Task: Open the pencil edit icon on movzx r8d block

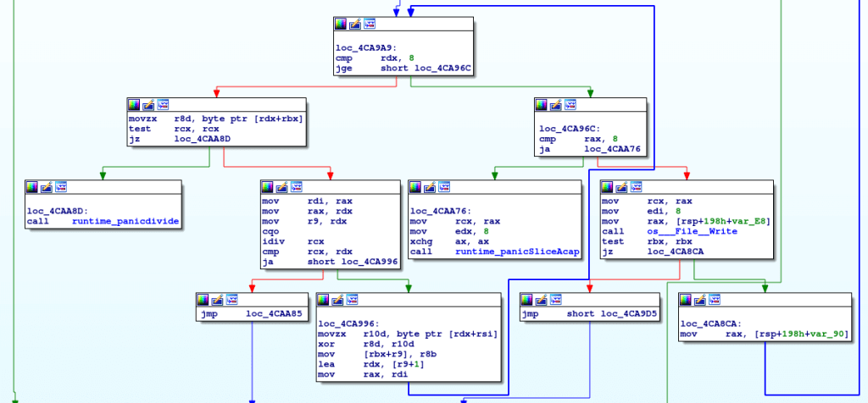Action: click(x=148, y=104)
